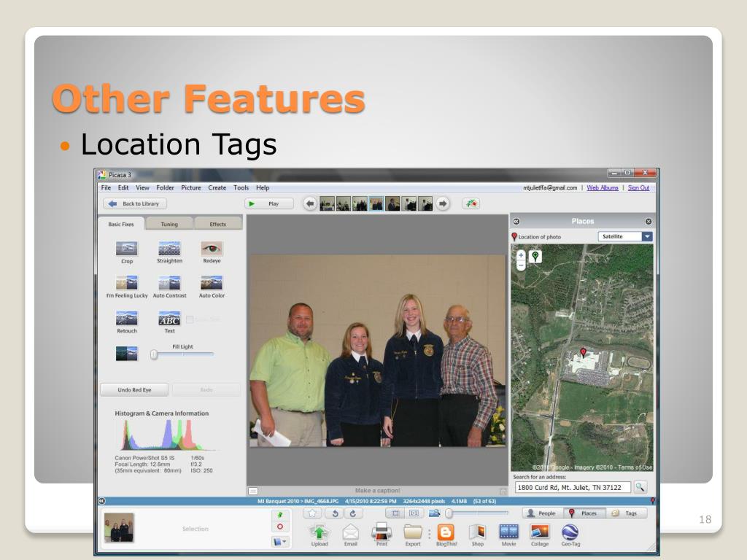Open the Terms of Use map link
Viewport: 747px width, 560px height.
tap(635, 467)
